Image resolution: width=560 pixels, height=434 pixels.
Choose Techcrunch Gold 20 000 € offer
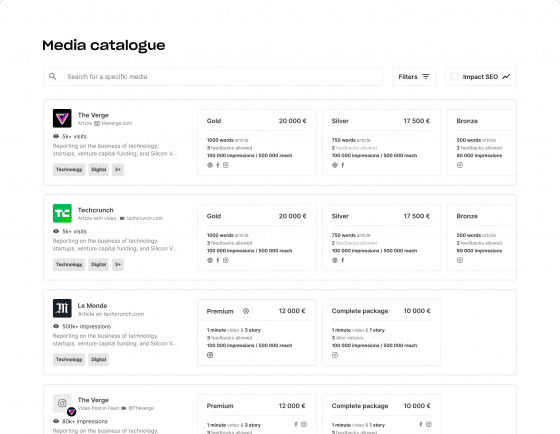257,238
